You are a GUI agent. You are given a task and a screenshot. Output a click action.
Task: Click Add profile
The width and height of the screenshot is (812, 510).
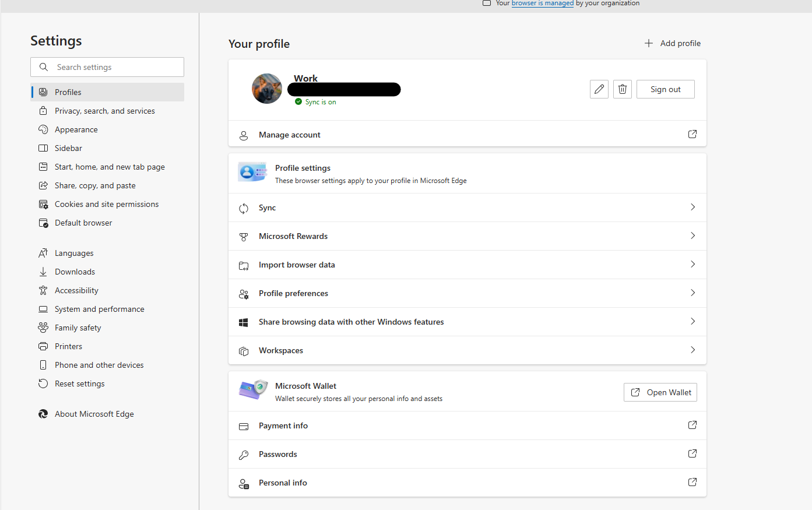673,43
